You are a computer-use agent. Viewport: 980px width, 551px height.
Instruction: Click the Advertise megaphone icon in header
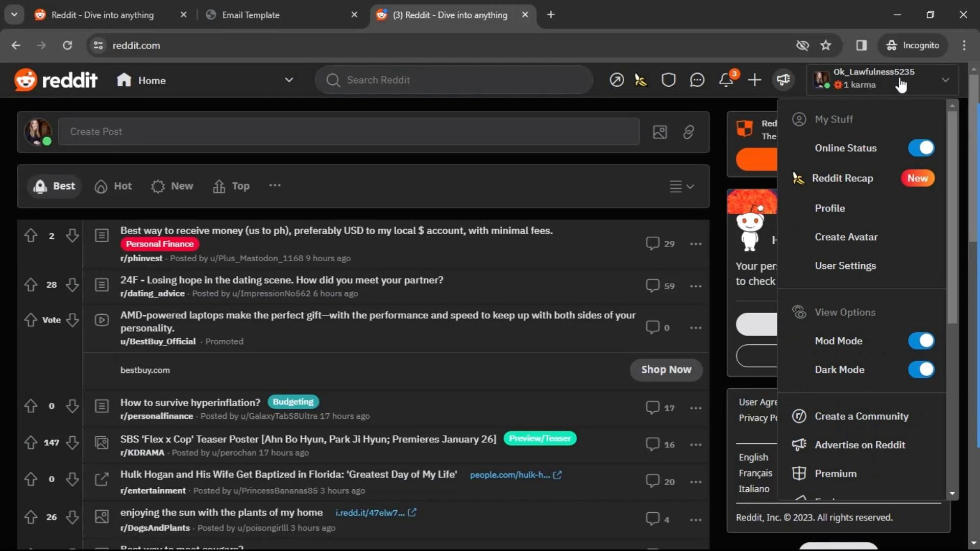coord(783,80)
